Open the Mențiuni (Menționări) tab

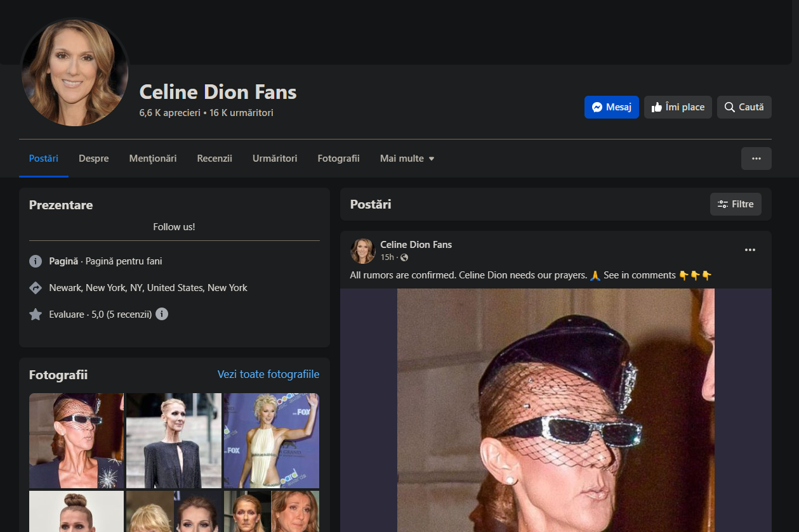(x=153, y=159)
